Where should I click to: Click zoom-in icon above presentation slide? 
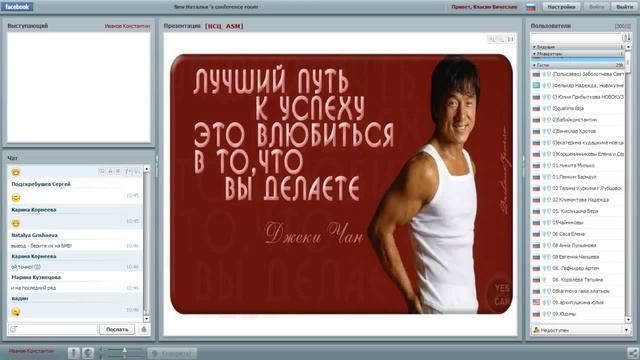491,39
